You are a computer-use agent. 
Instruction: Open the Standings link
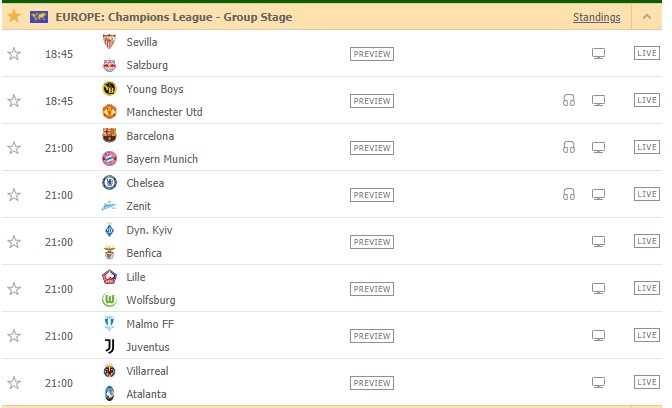(x=597, y=17)
